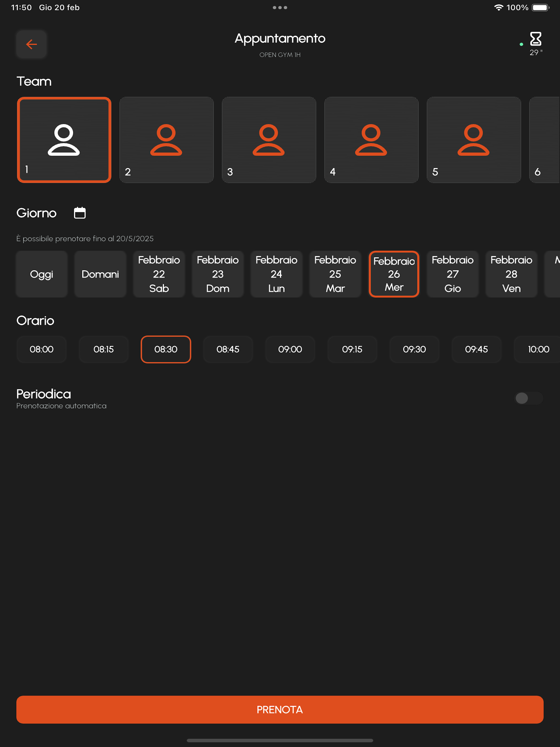The width and height of the screenshot is (560, 747).
Task: Pick team member slot 5
Action: coord(474,140)
